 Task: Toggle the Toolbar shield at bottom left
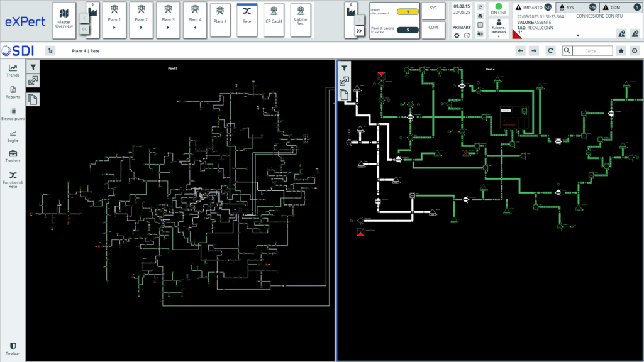point(13,349)
